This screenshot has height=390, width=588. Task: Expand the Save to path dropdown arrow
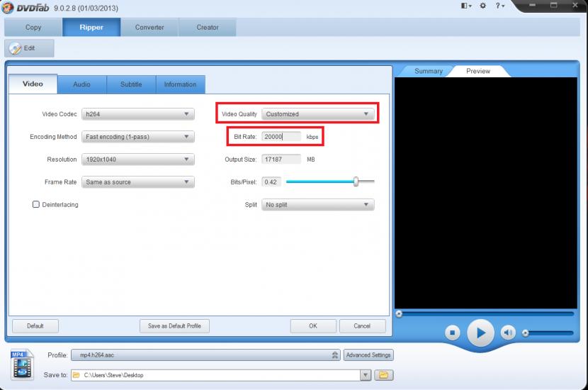366,375
